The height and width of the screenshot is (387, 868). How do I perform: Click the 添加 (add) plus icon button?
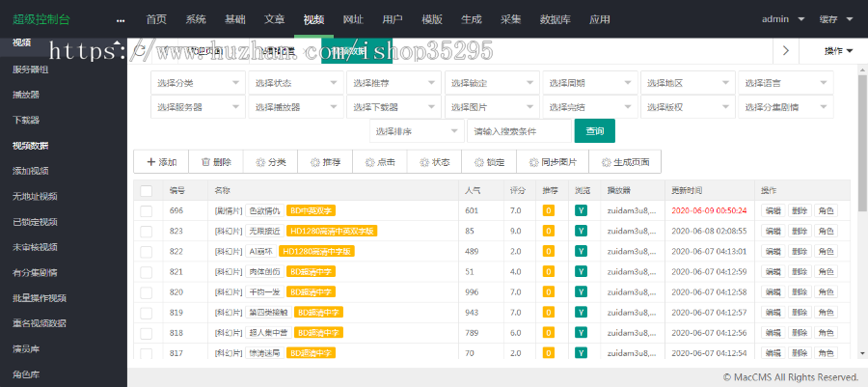click(161, 162)
